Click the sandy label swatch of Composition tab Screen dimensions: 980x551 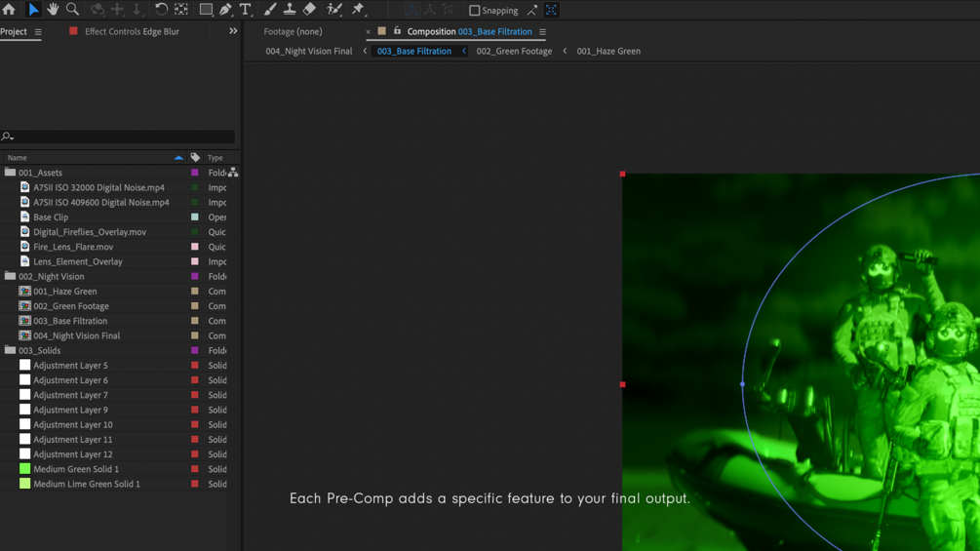coord(382,31)
